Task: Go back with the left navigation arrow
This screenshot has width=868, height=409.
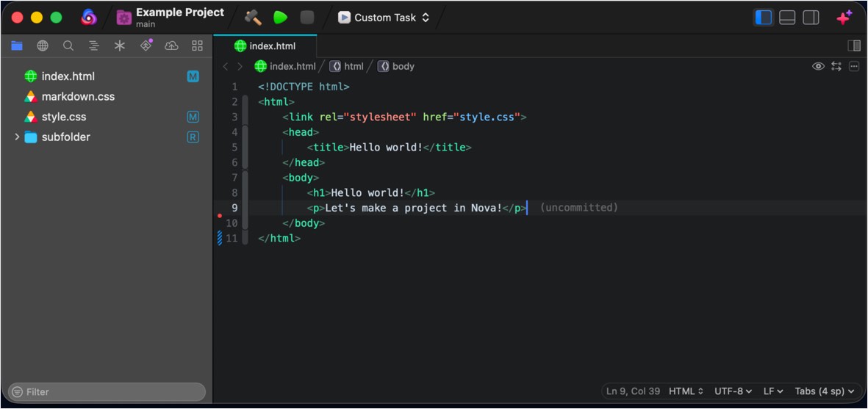Action: (x=226, y=67)
